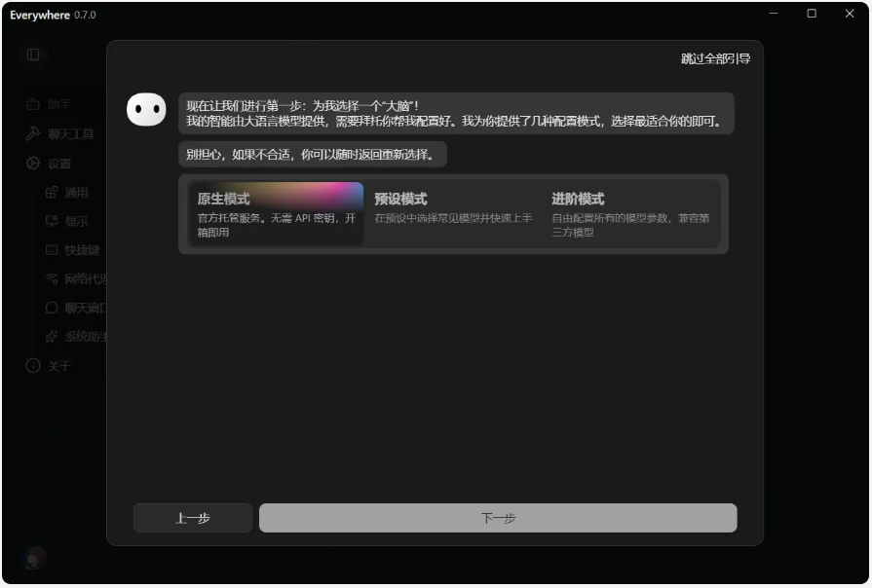The height and width of the screenshot is (588, 872).
Task: Click the 显示 monitor icon
Action: point(52,221)
